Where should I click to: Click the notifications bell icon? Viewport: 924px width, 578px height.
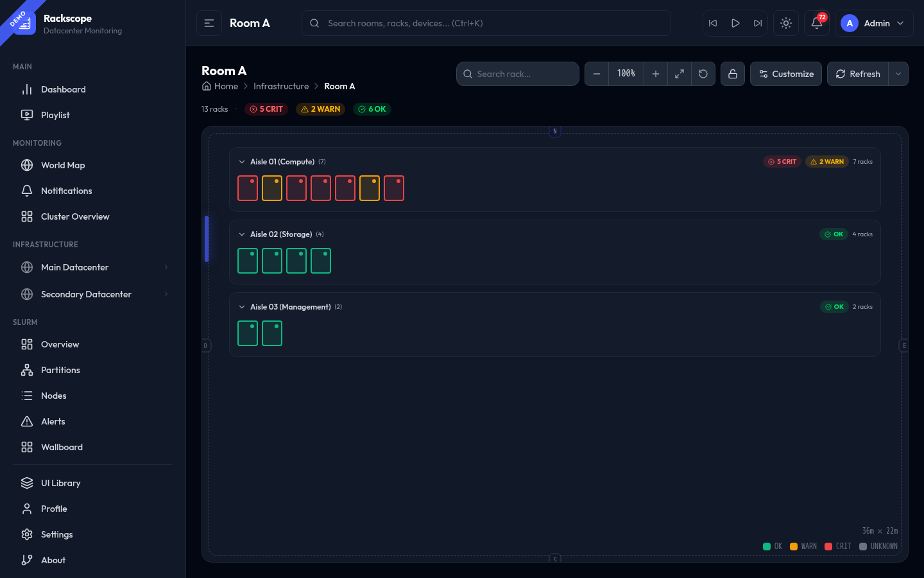point(816,23)
